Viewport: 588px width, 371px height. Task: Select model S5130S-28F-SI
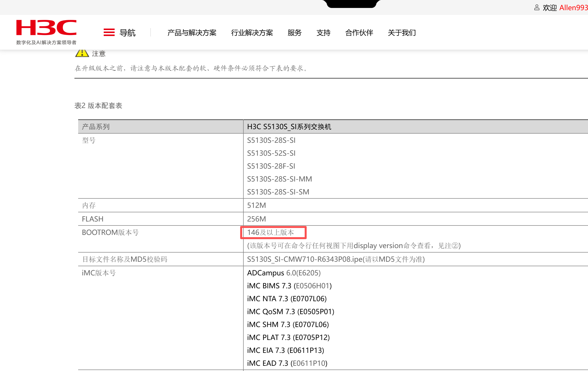click(x=271, y=166)
